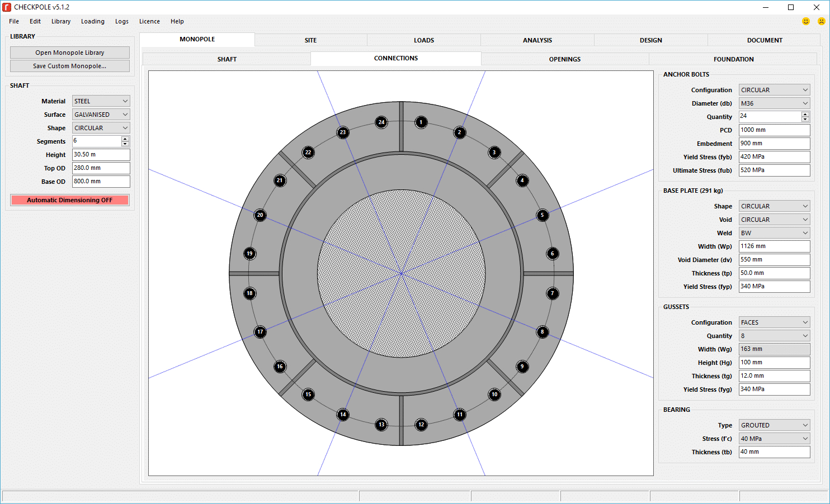The image size is (830, 504).
Task: Open the Loading menu
Action: click(92, 21)
